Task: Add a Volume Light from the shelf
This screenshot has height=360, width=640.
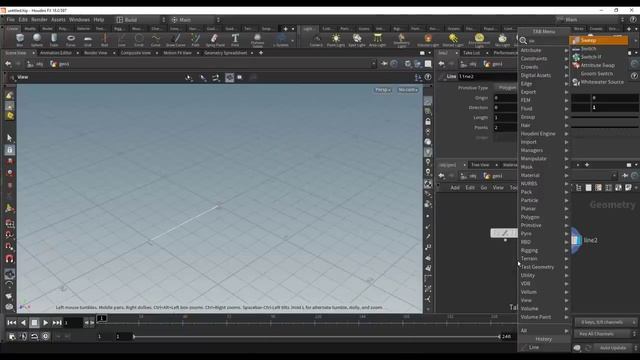Action: [x=428, y=40]
